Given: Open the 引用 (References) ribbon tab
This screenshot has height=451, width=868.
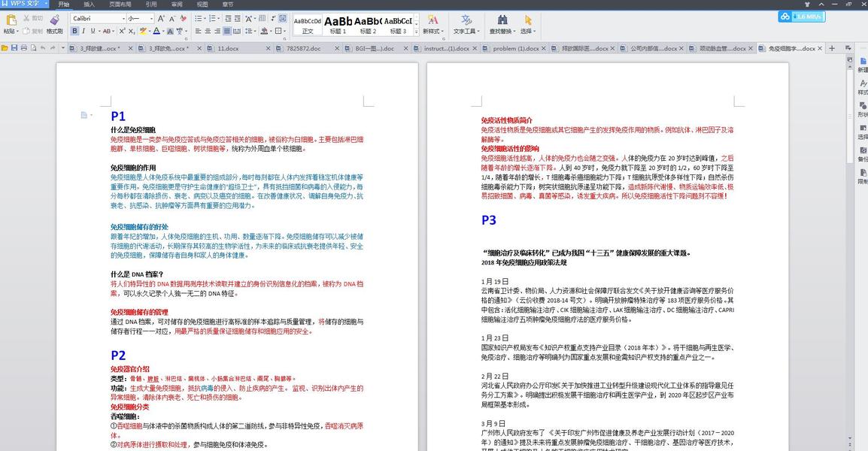Looking at the screenshot, I should tap(151, 4).
